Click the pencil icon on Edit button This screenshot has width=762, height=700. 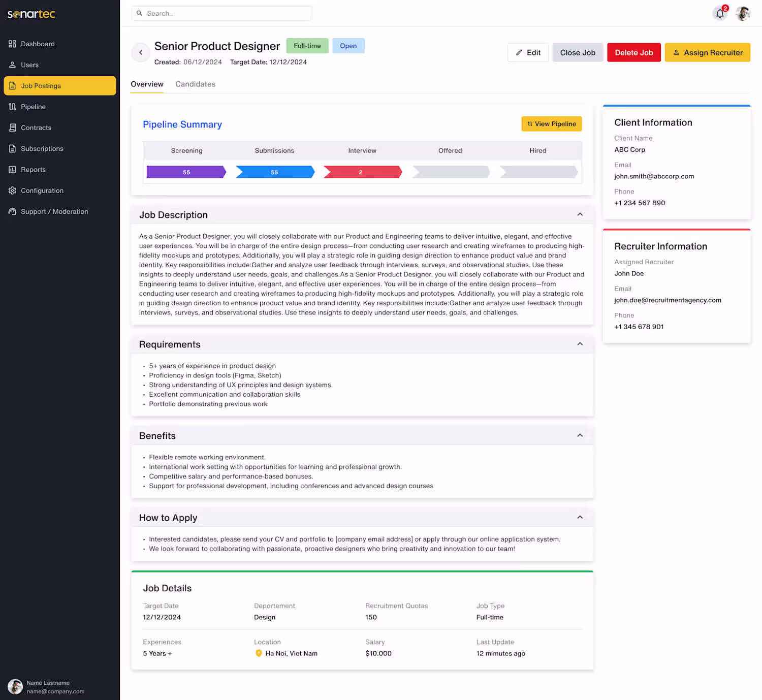[x=519, y=53]
